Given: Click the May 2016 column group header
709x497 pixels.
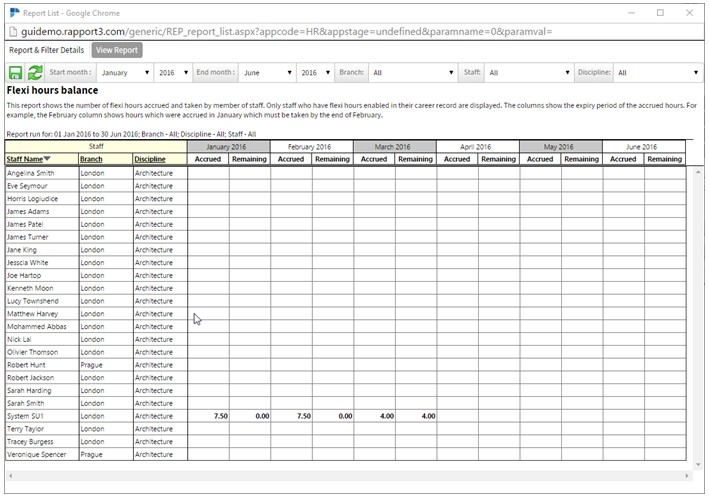Looking at the screenshot, I should (561, 147).
